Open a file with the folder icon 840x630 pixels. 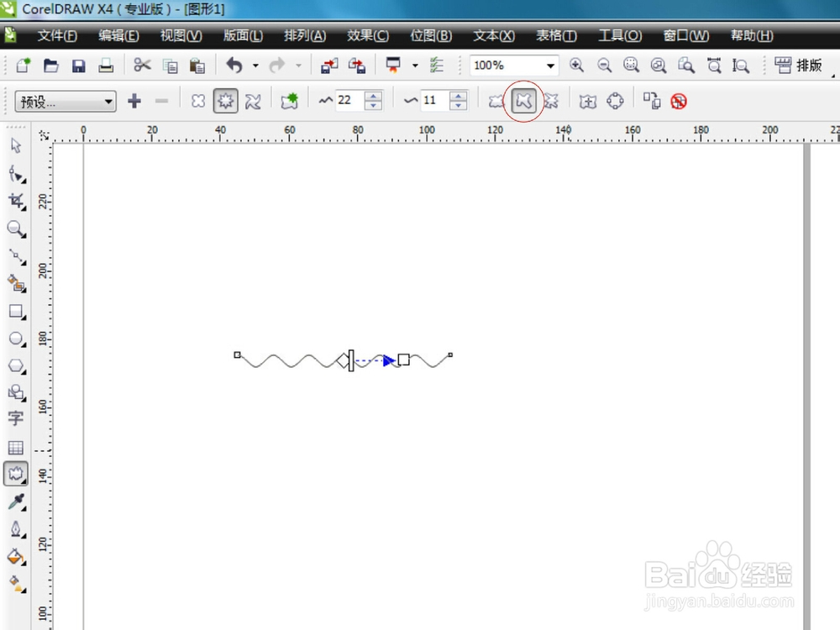click(x=51, y=66)
